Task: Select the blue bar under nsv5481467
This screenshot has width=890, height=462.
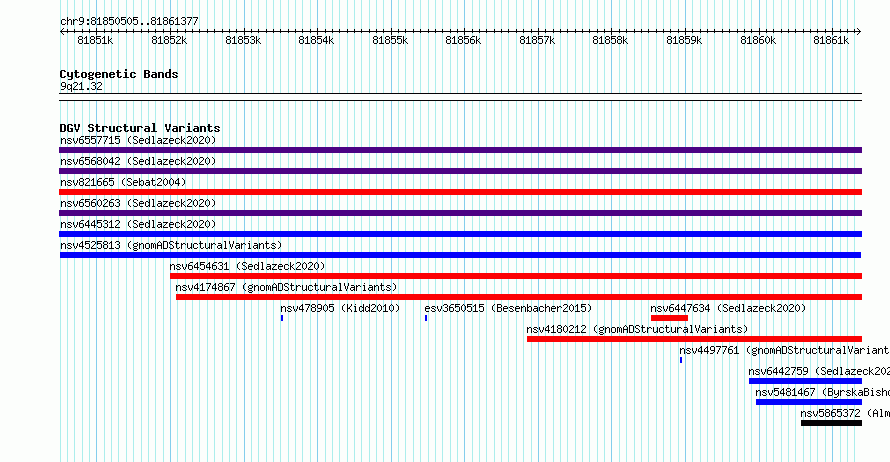Action: (x=809, y=402)
